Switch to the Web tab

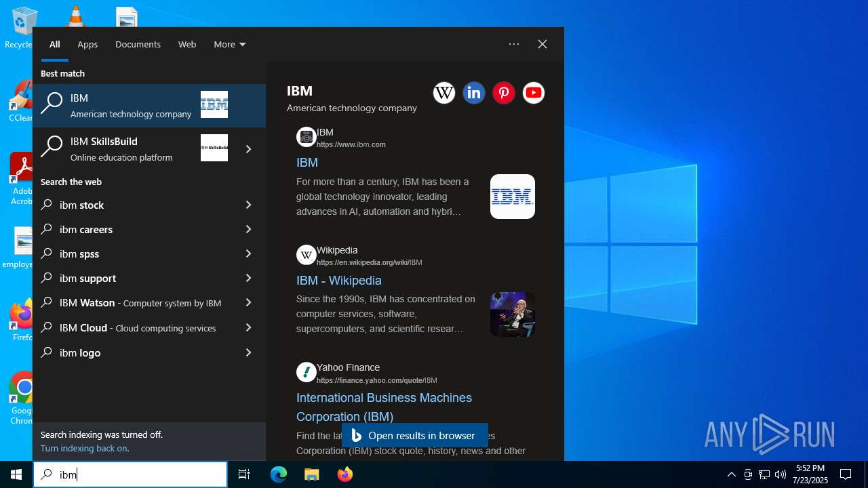[x=187, y=44]
